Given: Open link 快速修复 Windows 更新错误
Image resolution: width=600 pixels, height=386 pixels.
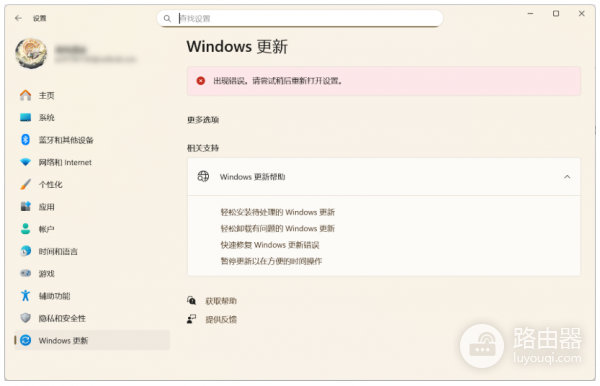Looking at the screenshot, I should [x=270, y=245].
